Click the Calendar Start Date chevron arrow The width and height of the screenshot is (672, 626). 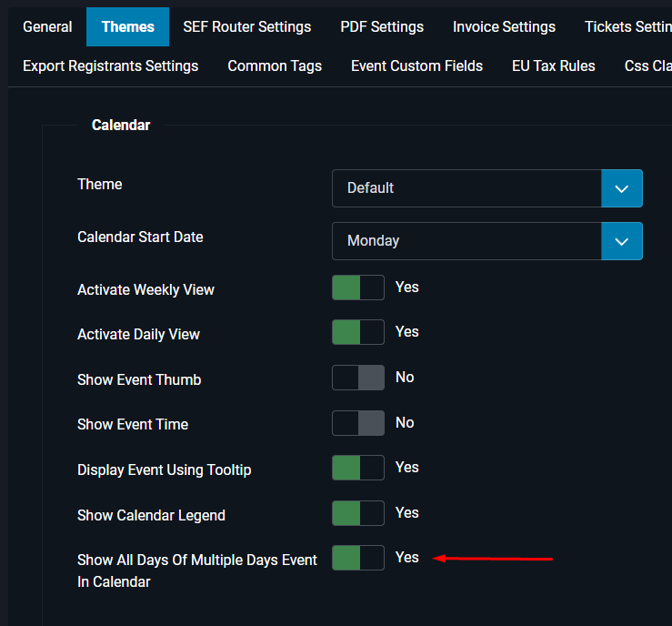(622, 241)
